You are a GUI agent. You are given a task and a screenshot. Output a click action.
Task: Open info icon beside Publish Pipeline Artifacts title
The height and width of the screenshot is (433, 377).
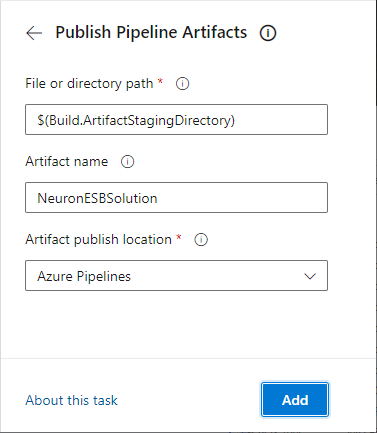pos(268,33)
